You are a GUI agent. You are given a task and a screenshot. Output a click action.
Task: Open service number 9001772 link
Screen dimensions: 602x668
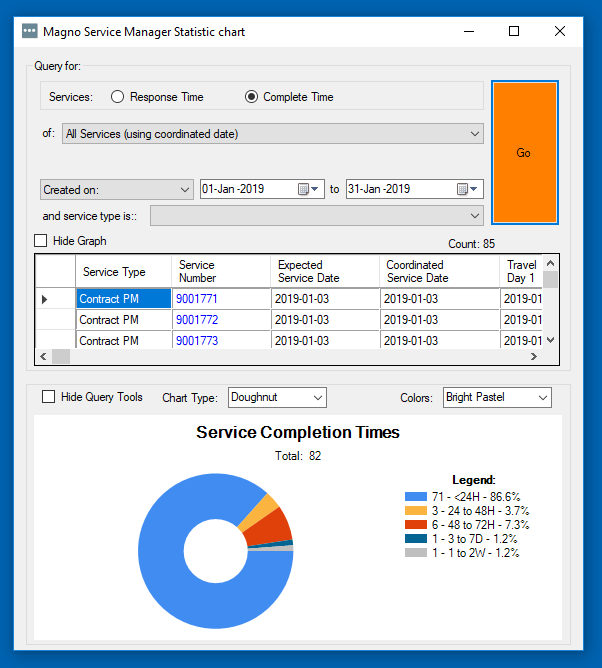coord(197,320)
